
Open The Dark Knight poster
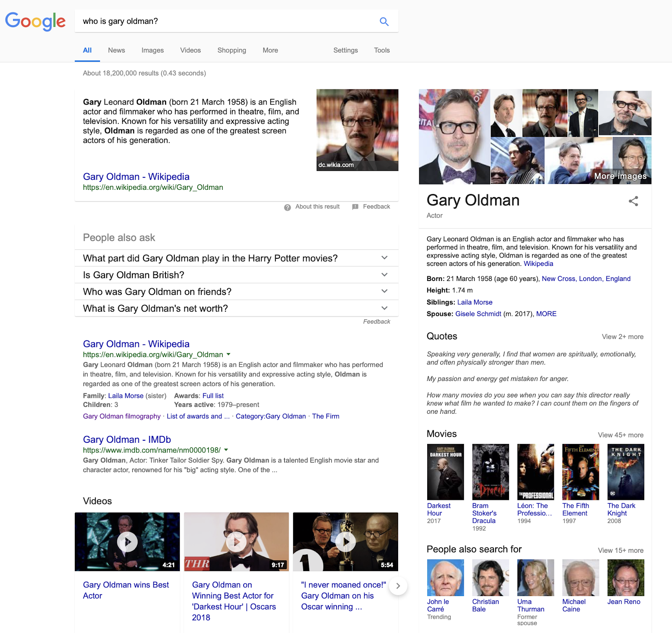pyautogui.click(x=626, y=472)
